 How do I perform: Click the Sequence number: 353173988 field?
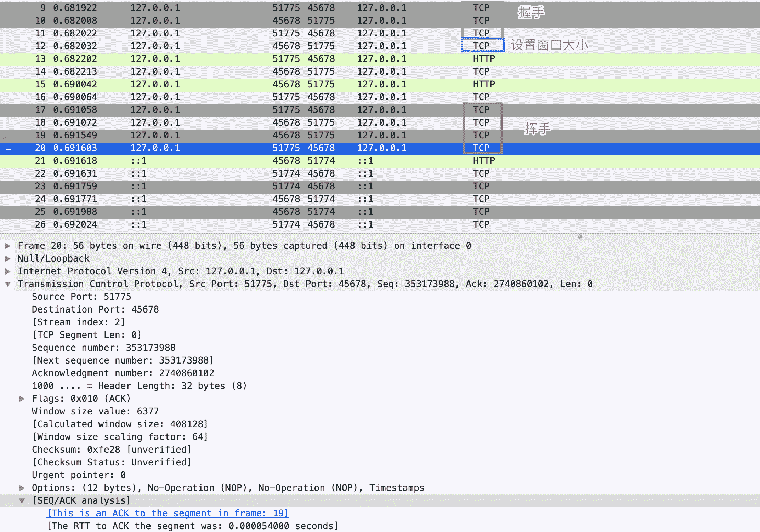coord(103,348)
